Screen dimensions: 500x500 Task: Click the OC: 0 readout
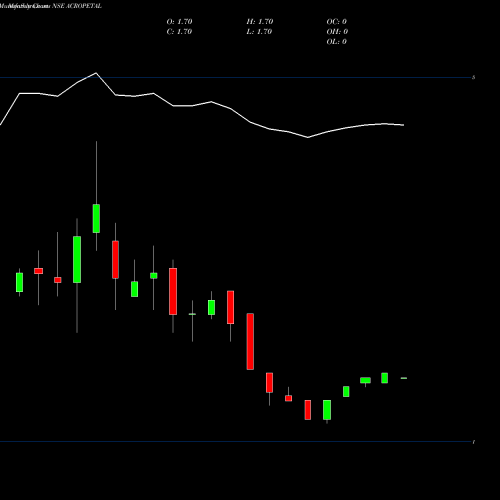pos(337,22)
